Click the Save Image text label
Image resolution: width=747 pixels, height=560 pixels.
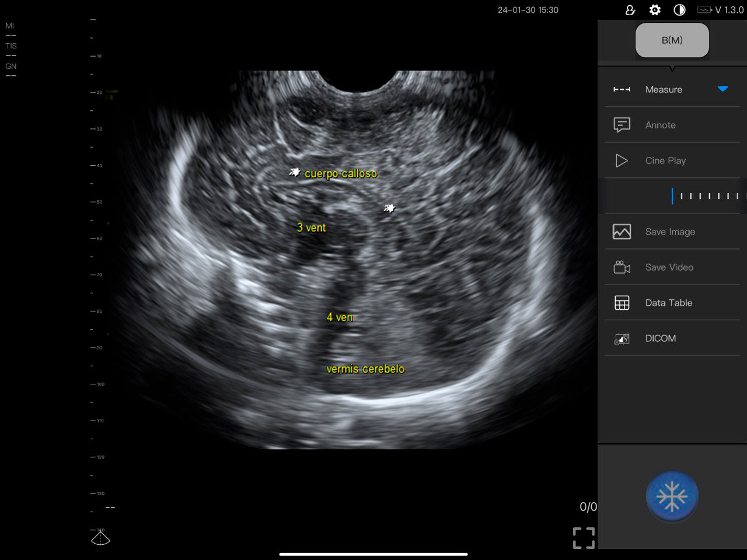669,232
